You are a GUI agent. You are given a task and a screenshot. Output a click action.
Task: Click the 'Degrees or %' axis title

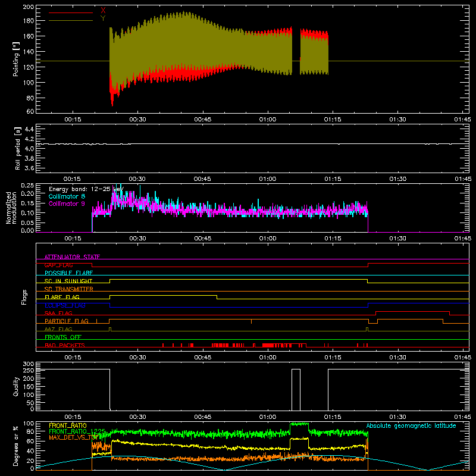[x=16, y=446]
